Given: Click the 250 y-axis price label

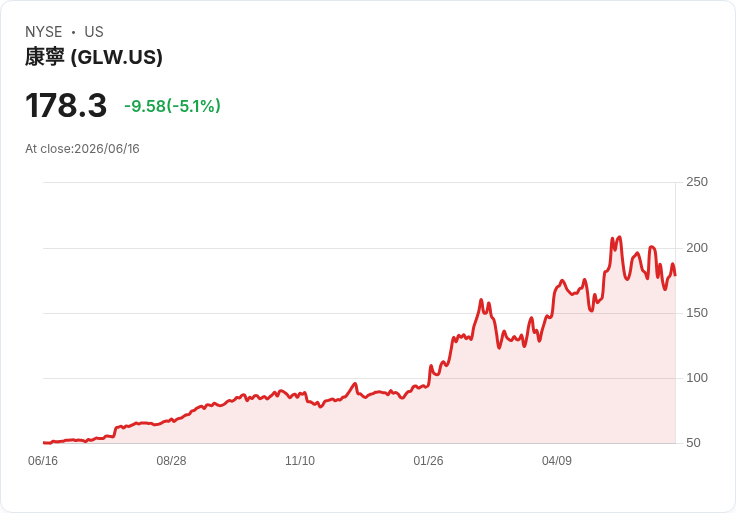Looking at the screenshot, I should click(x=697, y=182).
